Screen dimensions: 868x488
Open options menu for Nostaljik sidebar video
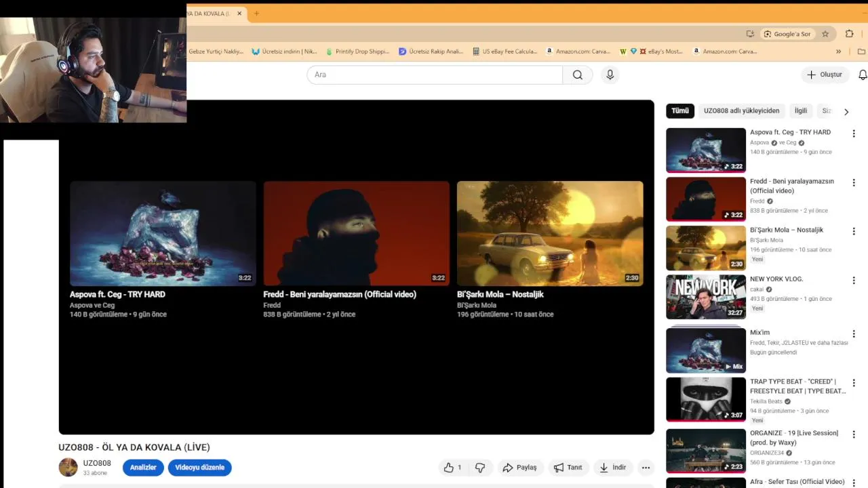click(x=854, y=231)
